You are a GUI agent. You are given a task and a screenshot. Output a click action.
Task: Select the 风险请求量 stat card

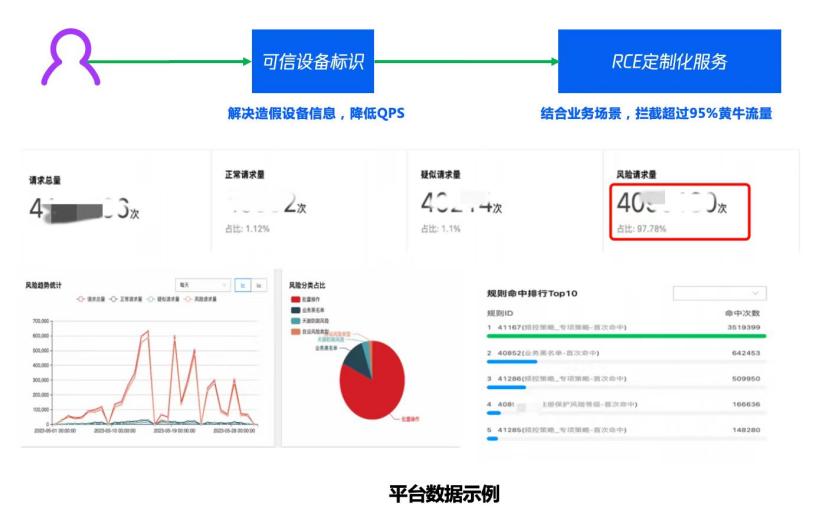tap(680, 210)
